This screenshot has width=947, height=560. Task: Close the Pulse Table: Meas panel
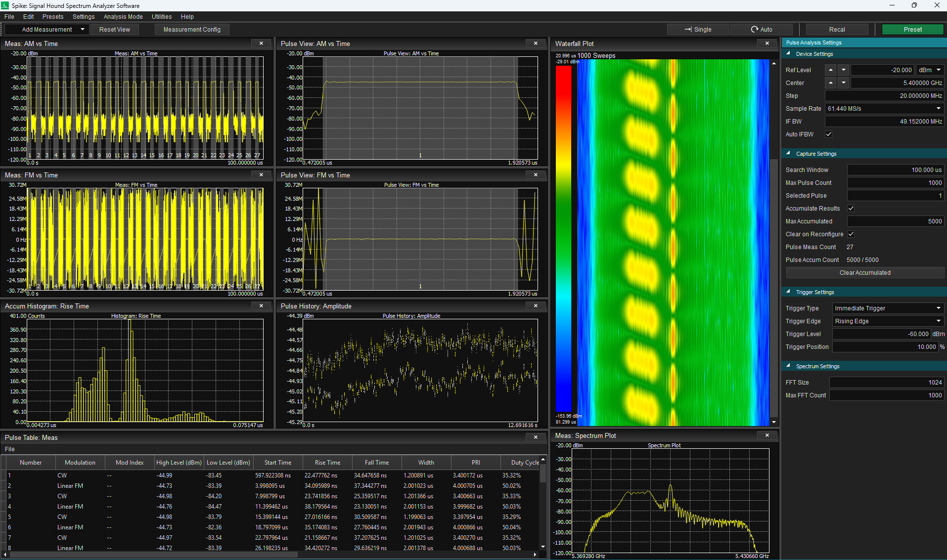click(x=536, y=437)
